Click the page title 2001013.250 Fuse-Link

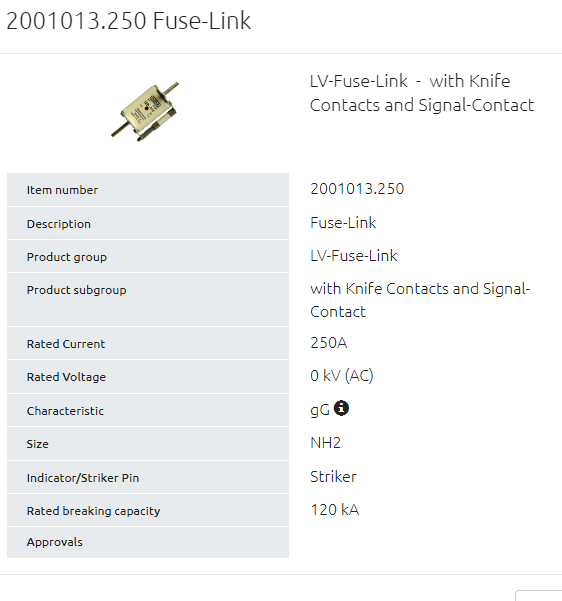(129, 21)
